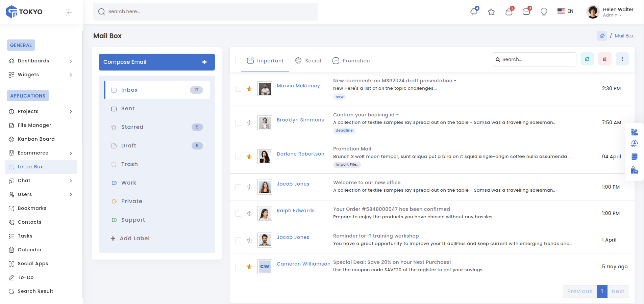644x304 pixels.
Task: Click the support agent floating side icon
Action: 635,144
